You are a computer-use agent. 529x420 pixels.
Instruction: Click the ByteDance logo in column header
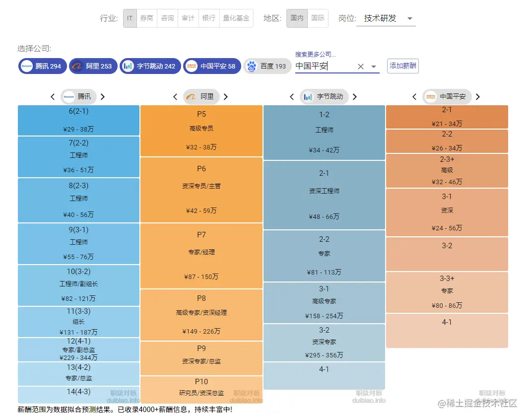[x=308, y=97]
